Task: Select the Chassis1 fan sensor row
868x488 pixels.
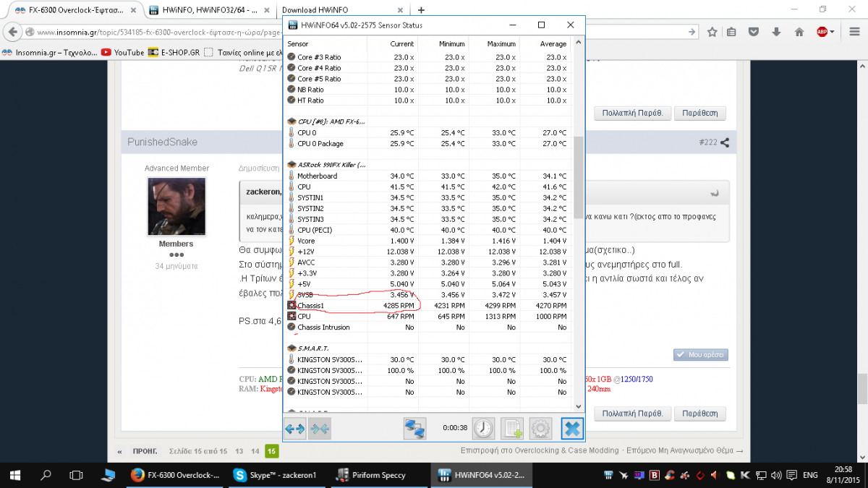Action: [x=427, y=306]
